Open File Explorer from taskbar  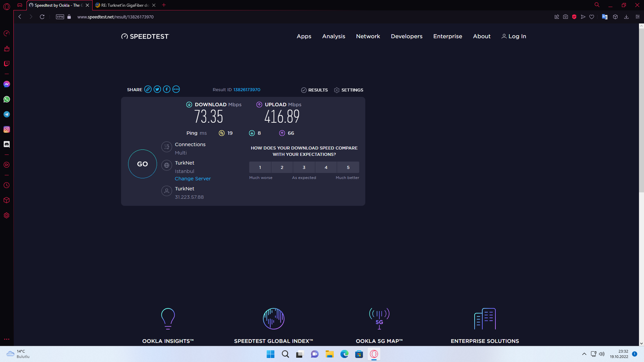point(329,354)
